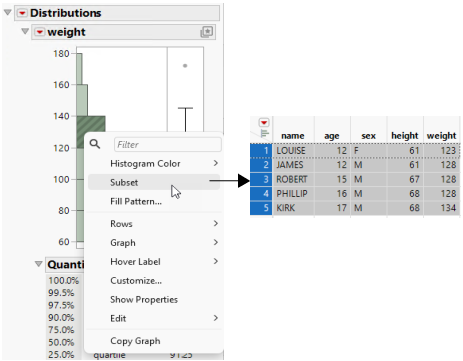Viewport: 463px width, 361px height.
Task: Click the 90.0% quantile label
Action: tap(61, 318)
